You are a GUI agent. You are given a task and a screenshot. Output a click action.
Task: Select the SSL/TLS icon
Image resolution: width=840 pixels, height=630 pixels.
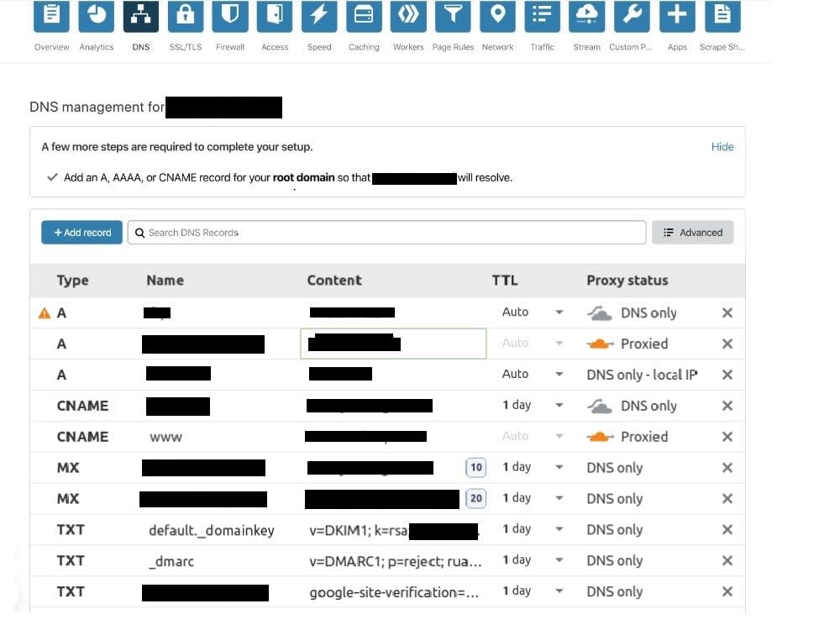click(185, 15)
